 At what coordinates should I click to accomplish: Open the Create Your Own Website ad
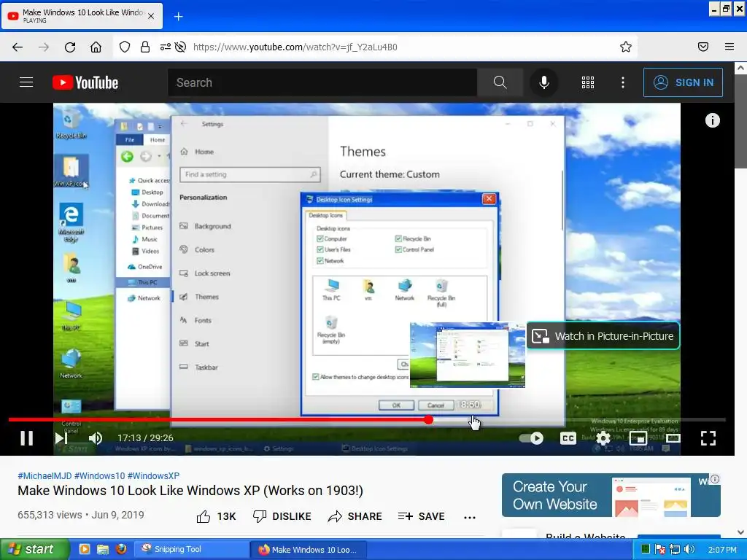click(611, 495)
